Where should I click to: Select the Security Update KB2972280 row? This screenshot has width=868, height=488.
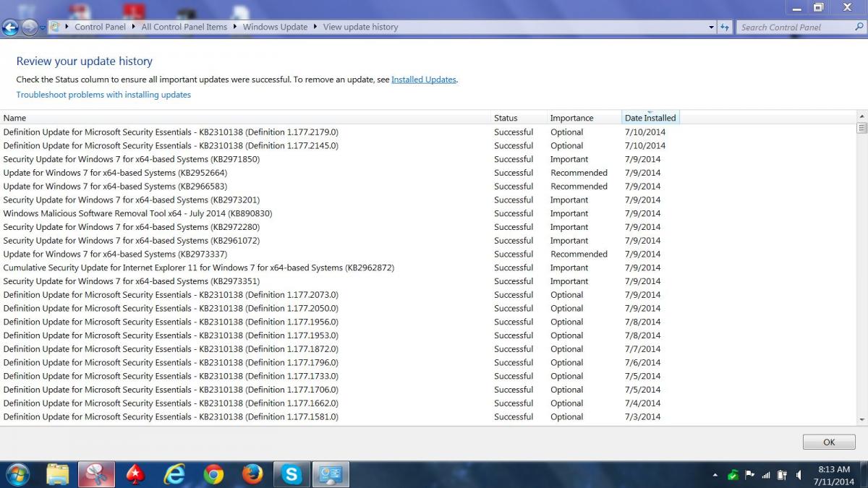428,227
